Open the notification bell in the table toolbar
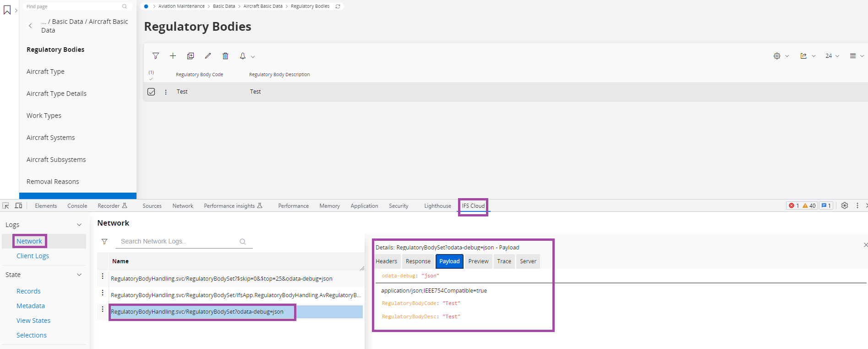The image size is (868, 349). click(243, 56)
